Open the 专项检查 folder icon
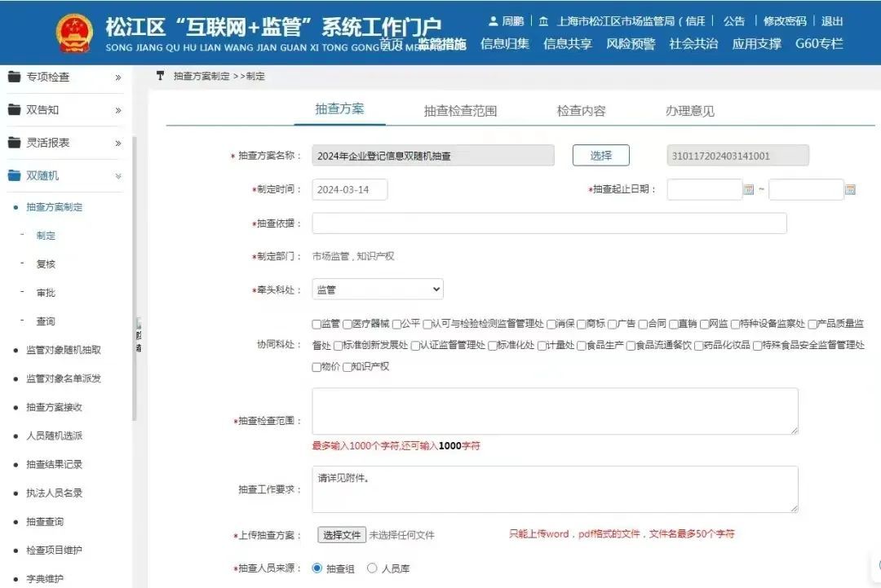881x588 pixels. 14,77
